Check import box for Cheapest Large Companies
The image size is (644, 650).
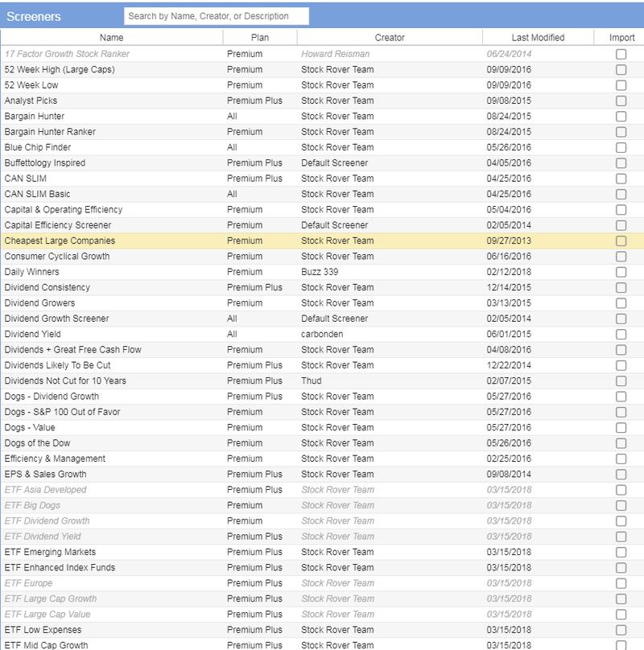point(621,241)
